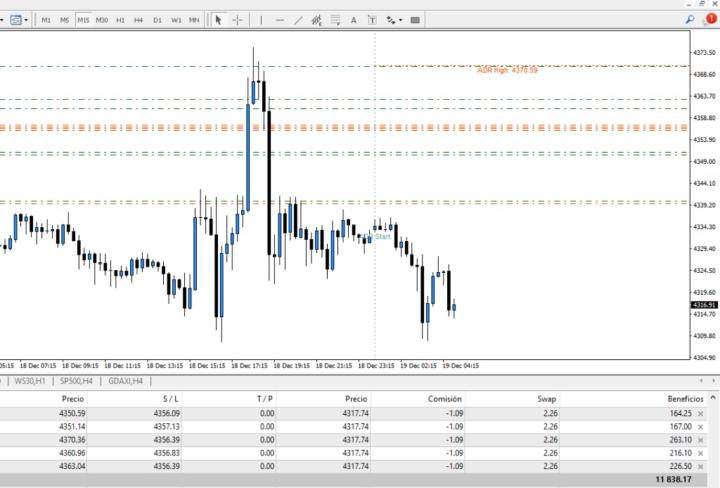Click the ADR High label on chart
Image resolution: width=720 pixels, height=488 pixels.
coord(507,71)
